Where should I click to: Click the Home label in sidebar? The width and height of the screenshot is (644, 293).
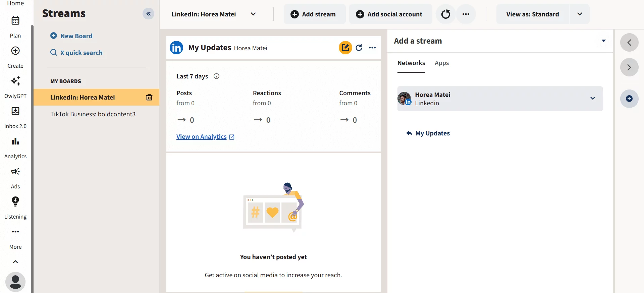(15, 3)
